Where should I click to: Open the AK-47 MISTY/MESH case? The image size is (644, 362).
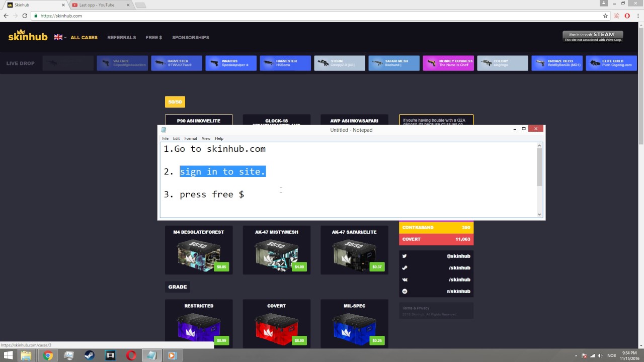277,250
